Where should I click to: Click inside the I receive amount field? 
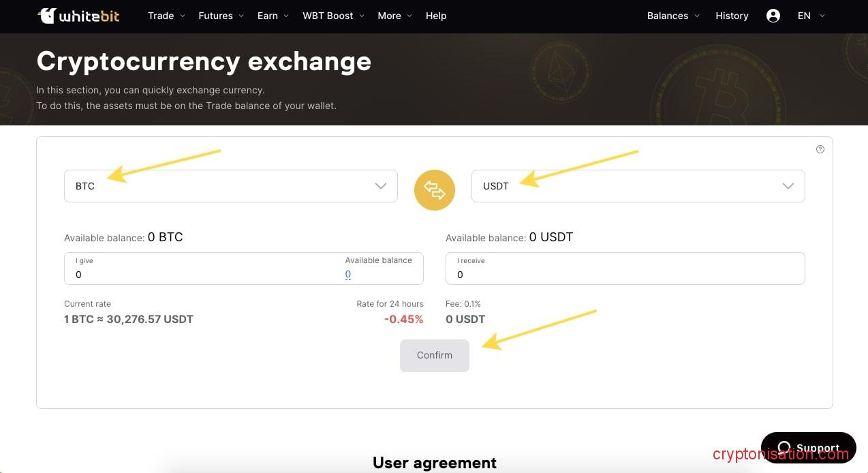[613, 274]
